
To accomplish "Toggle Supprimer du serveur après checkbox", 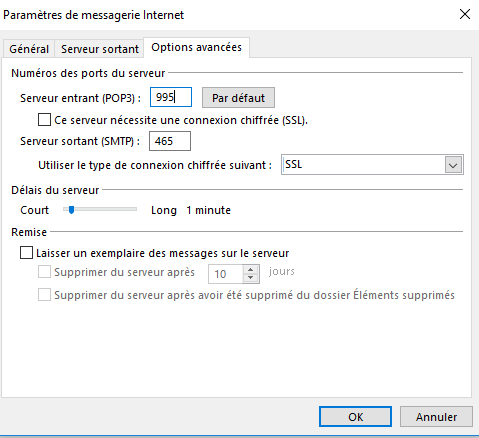I will (x=44, y=272).
